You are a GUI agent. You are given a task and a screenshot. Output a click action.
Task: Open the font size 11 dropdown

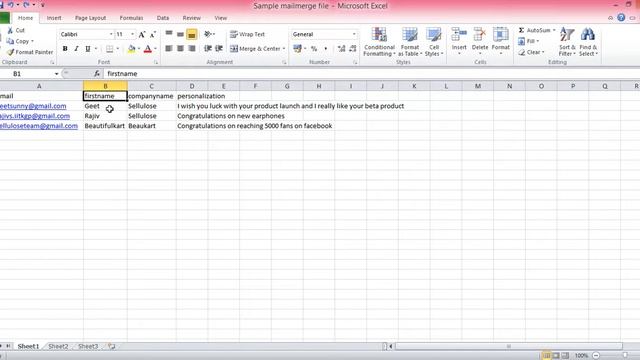(132, 34)
